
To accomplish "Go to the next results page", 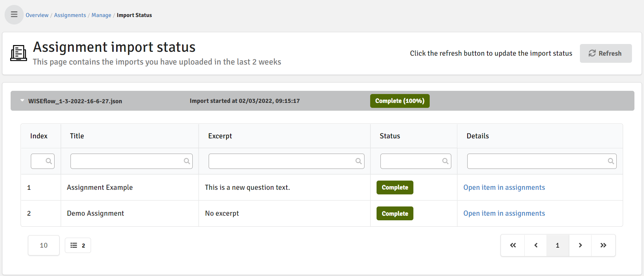I will (x=580, y=245).
